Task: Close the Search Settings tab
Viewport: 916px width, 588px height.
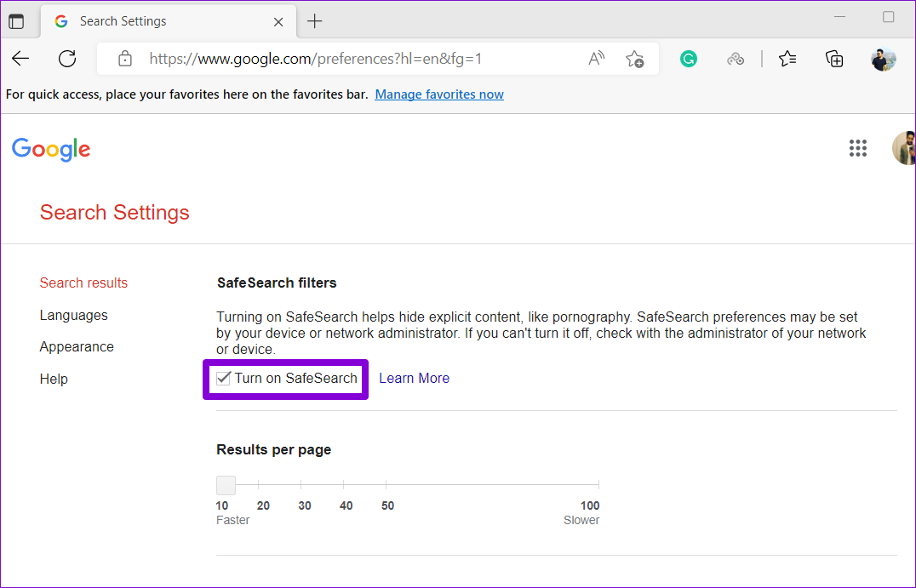Action: click(278, 21)
